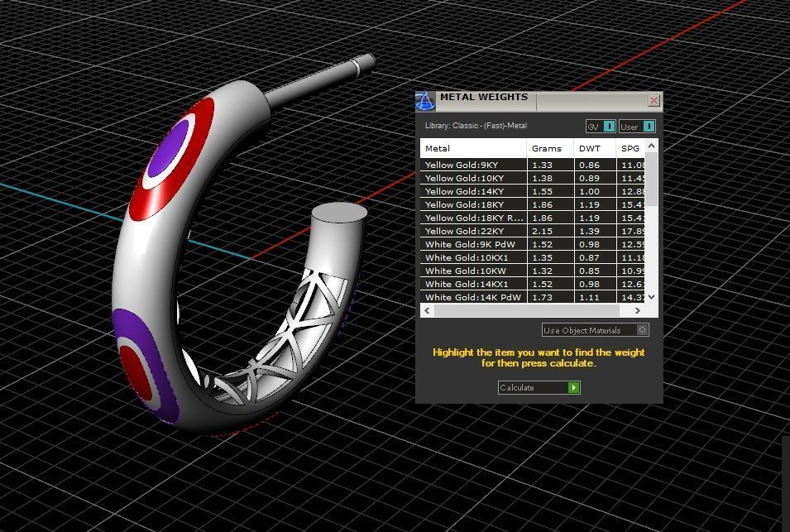
Task: Sort by the Grams column header
Action: [x=550, y=148]
